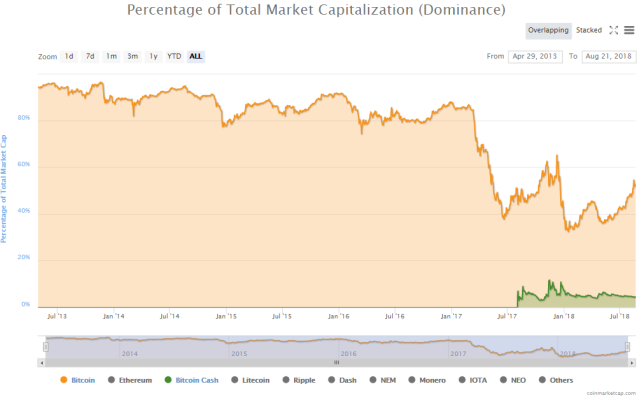This screenshot has width=639, height=398.
Task: Toggle Bitcoin series in legend
Action: [78, 380]
